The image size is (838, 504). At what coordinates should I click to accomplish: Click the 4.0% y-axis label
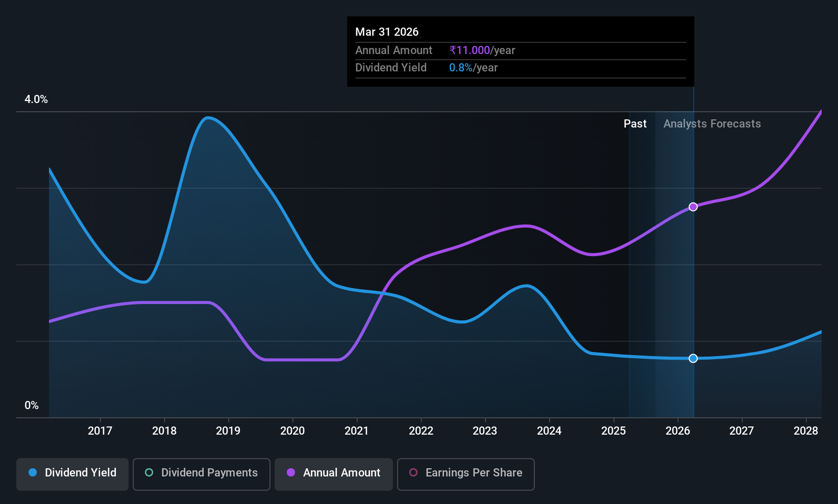coord(36,99)
